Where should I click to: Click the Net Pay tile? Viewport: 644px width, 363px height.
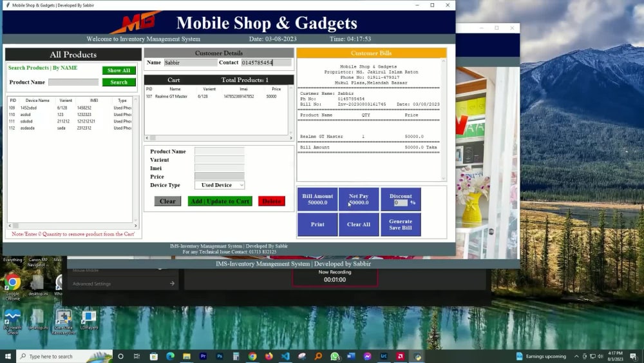click(359, 199)
